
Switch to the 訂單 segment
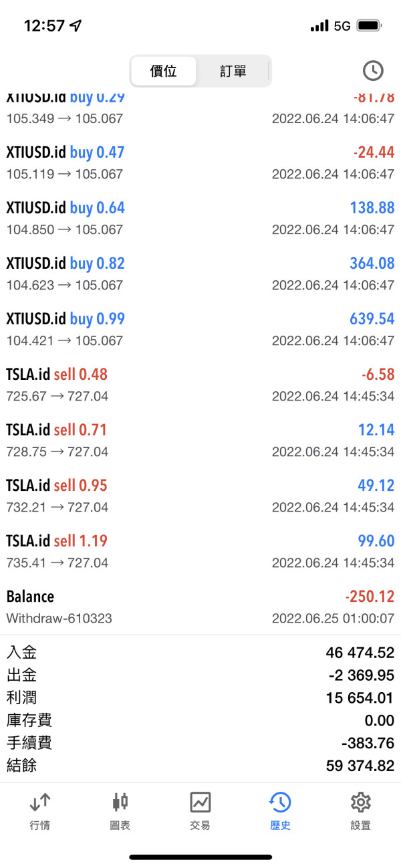(233, 71)
